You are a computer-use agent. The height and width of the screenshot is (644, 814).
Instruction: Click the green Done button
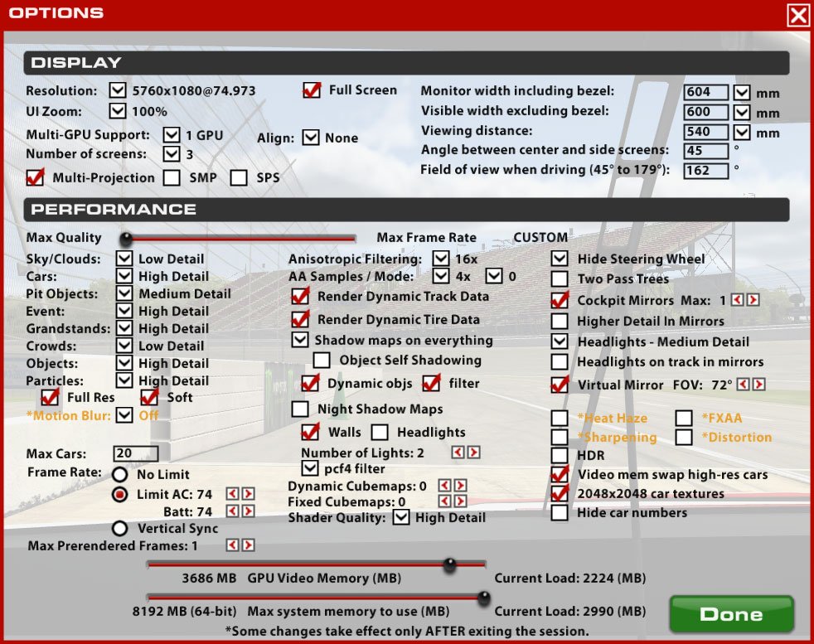(731, 614)
